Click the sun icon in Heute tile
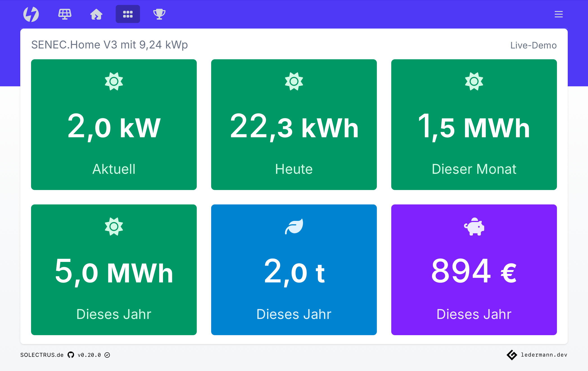Viewport: 588px width, 371px height. [294, 81]
